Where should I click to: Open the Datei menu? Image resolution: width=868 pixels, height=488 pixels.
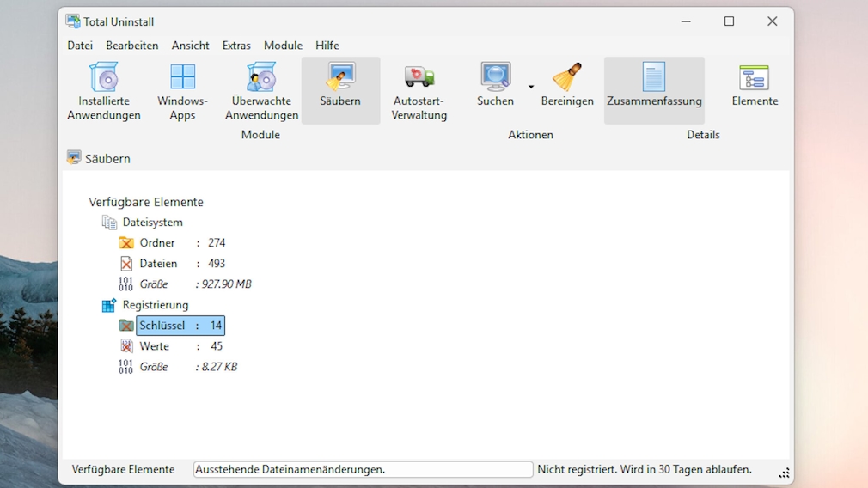coord(80,46)
